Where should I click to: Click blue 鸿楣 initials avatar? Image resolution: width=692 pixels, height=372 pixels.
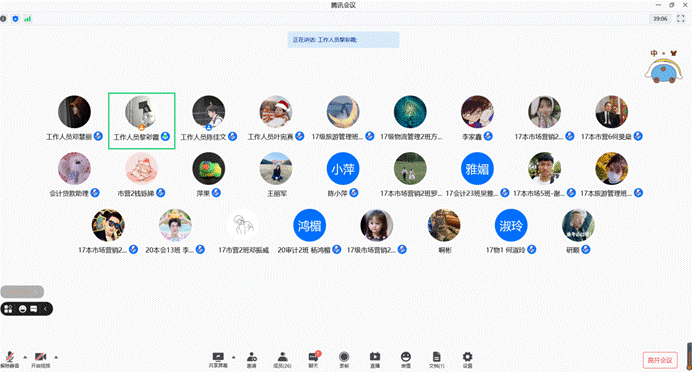[x=309, y=225]
